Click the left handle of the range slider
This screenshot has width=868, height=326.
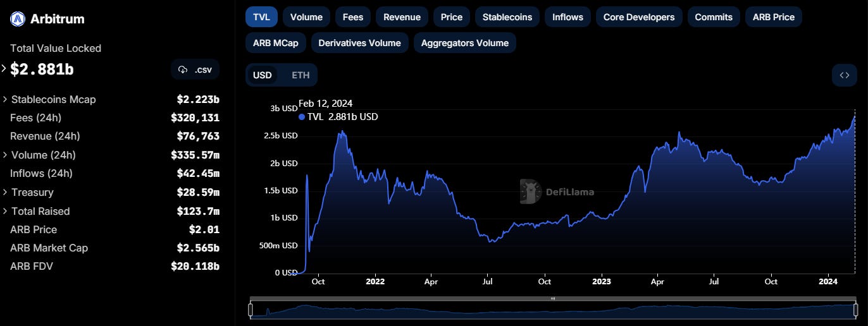(251, 310)
